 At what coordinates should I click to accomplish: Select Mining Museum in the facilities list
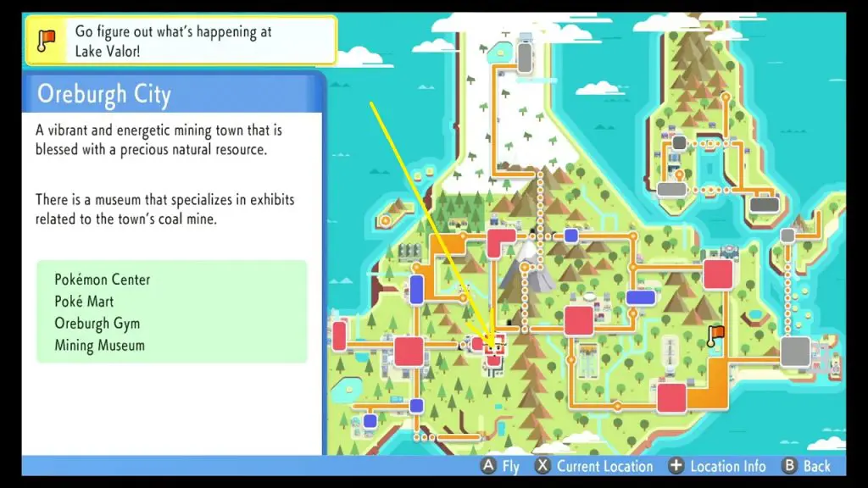pyautogui.click(x=99, y=346)
